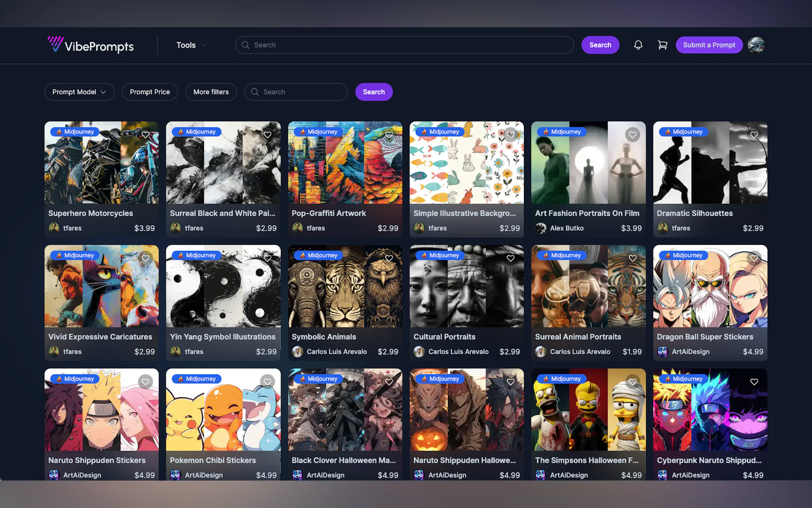Open the notifications bell
The image size is (812, 508).
[x=638, y=45]
